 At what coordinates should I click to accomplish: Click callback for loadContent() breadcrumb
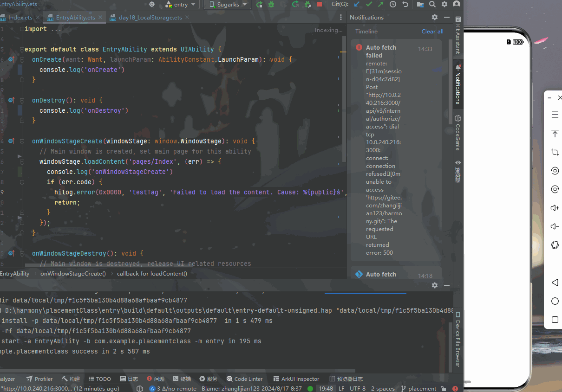point(152,274)
